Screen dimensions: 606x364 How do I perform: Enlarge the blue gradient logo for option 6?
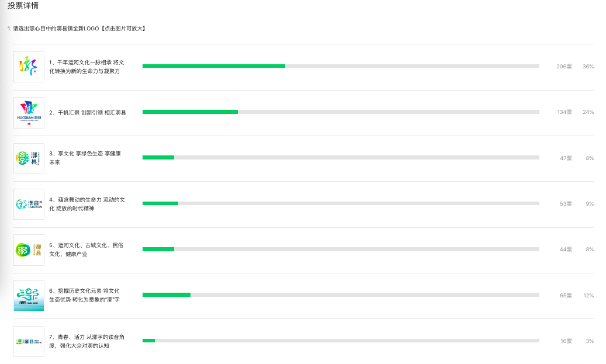29,296
